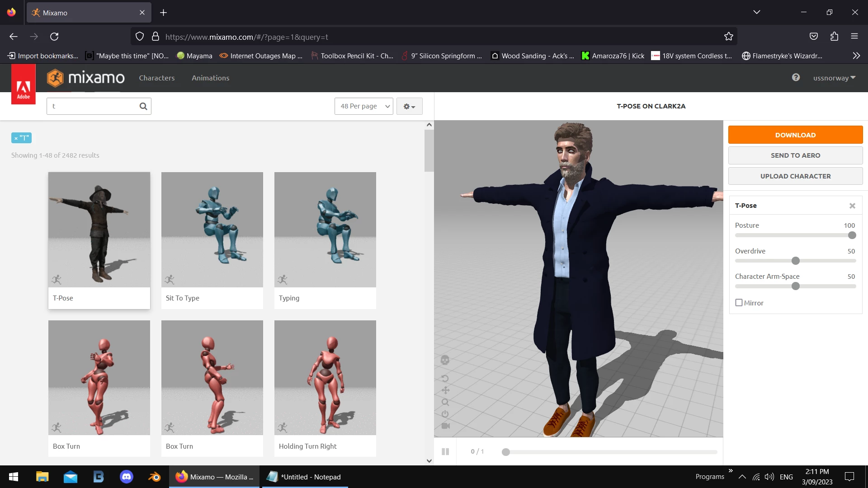Pause the animation playback
868x488 pixels.
click(445, 451)
